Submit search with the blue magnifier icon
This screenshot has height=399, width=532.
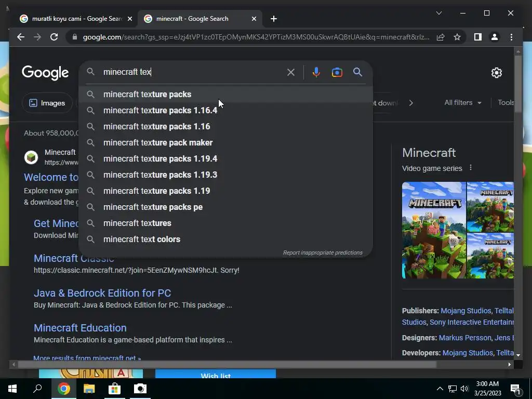click(x=357, y=72)
